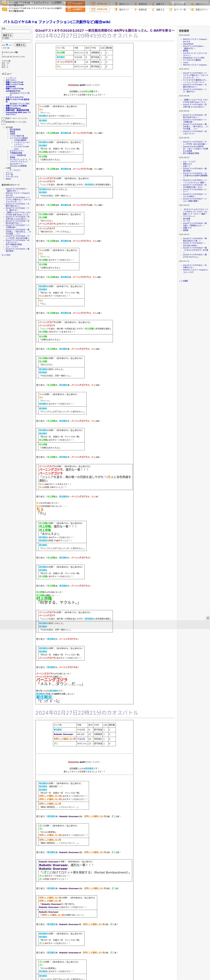The image size is (210, 980).
Task: Click 検索する button beside the and/or radios
Action: pyautogui.click(x=20, y=45)
